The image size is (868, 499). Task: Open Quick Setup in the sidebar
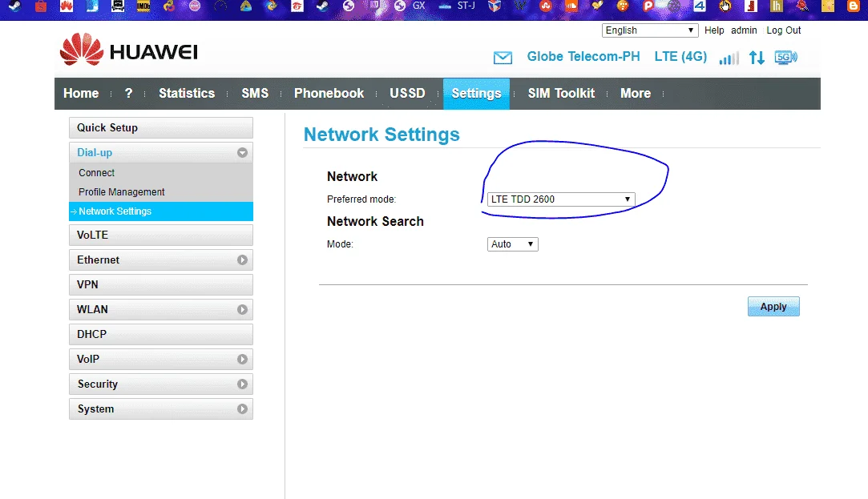click(161, 128)
